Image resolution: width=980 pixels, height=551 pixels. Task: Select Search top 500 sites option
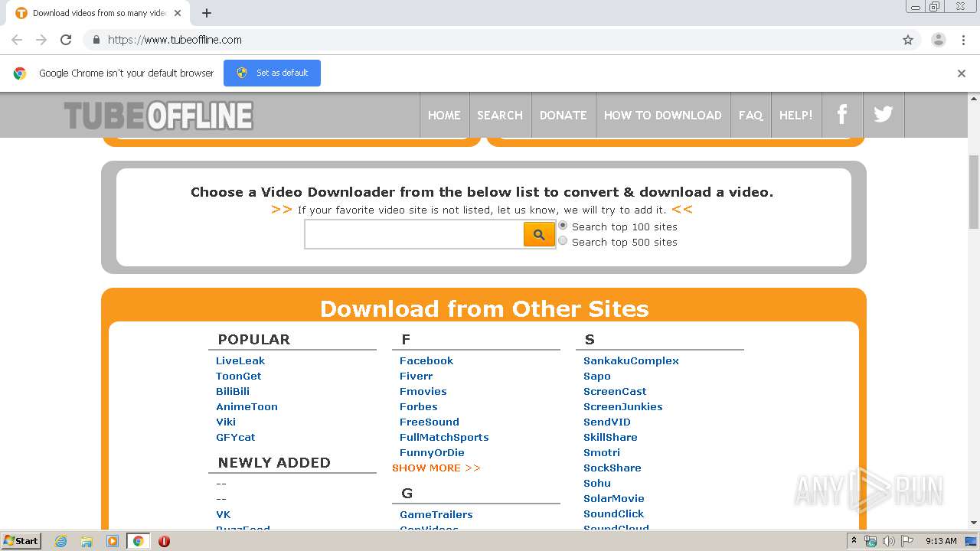[563, 241]
